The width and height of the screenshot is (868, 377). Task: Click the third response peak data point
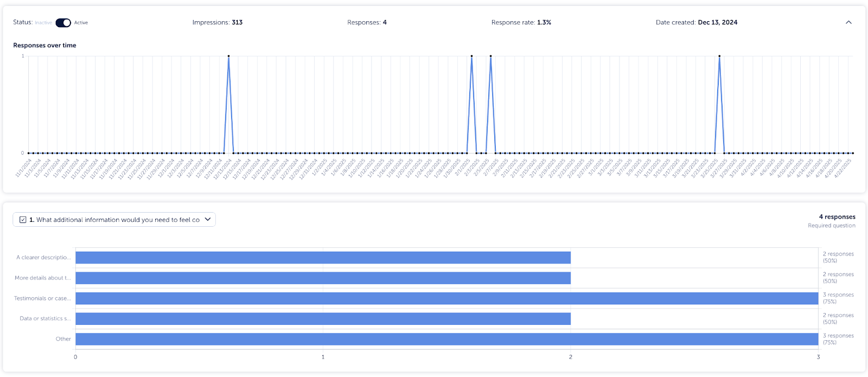[x=490, y=56]
